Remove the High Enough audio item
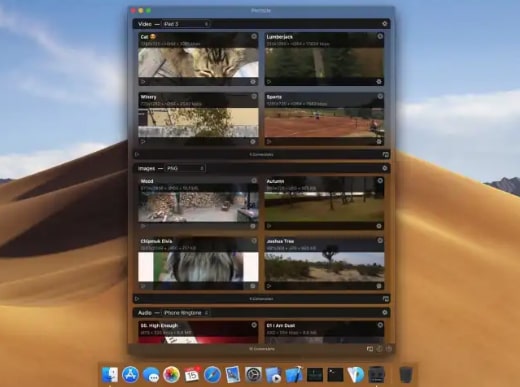520x387 pixels. click(254, 325)
